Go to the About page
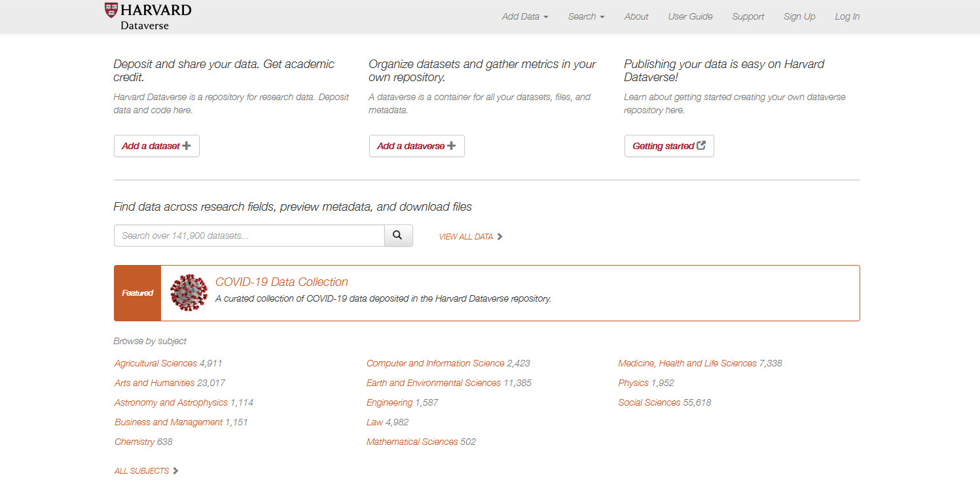This screenshot has width=980, height=494. point(636,16)
